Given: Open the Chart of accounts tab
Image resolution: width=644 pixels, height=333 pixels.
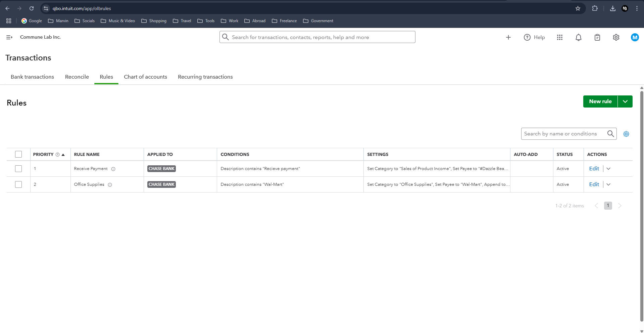Looking at the screenshot, I should pos(145,77).
